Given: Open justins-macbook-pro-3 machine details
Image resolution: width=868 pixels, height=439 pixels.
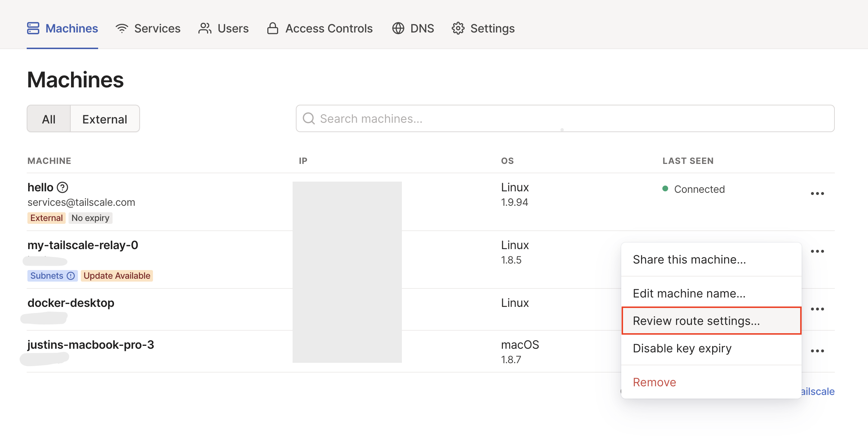Looking at the screenshot, I should click(x=91, y=345).
